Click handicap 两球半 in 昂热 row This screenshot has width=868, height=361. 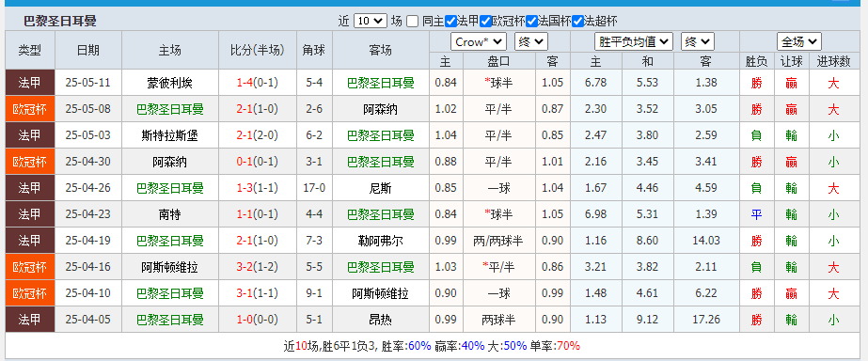tap(498, 320)
